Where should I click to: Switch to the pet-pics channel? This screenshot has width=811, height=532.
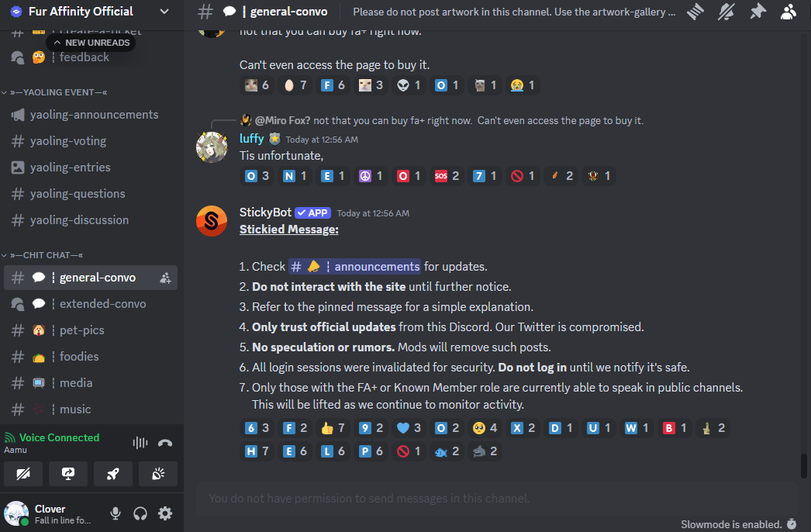[x=91, y=330]
